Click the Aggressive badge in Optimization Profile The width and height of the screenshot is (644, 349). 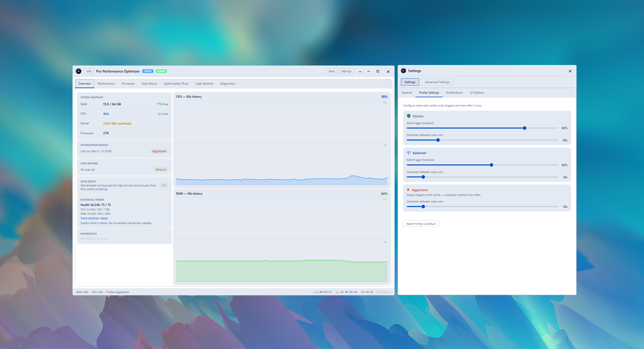click(x=159, y=151)
